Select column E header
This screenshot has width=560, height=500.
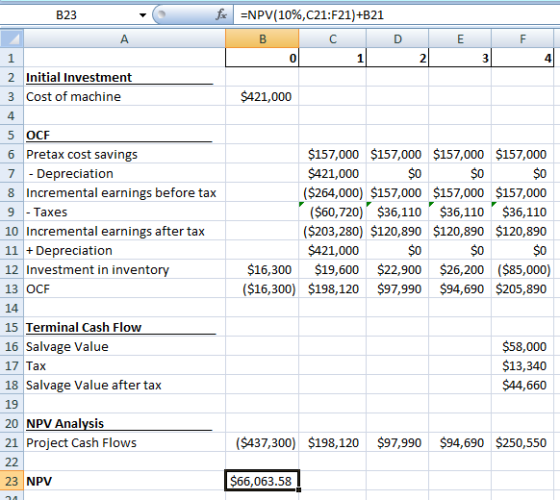[x=460, y=39]
